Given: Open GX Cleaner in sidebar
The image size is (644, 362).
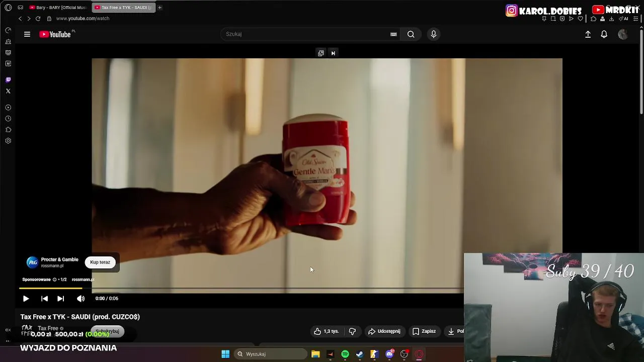Looking at the screenshot, I should [x=8, y=42].
